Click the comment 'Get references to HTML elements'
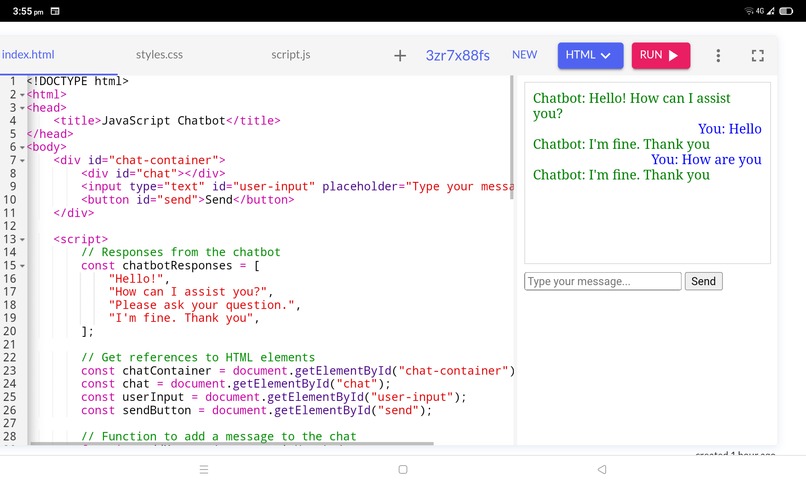 pyautogui.click(x=198, y=358)
